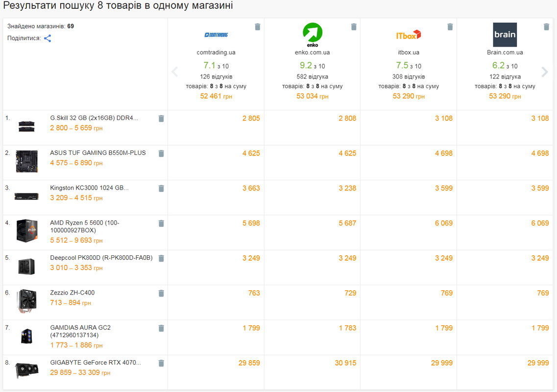The height and width of the screenshot is (392, 557).
Task: Click comtrading total 52 461 грн
Action: 216,97
